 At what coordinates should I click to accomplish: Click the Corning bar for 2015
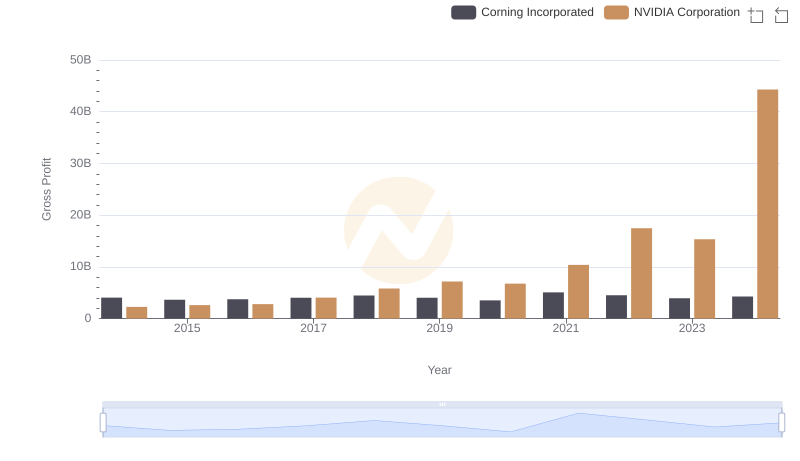pyautogui.click(x=174, y=309)
